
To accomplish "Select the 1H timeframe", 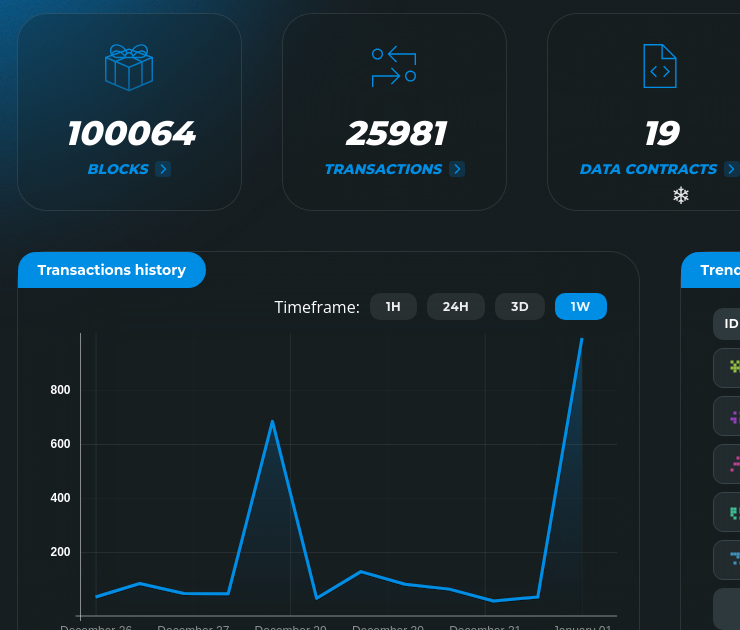I will 393,307.
